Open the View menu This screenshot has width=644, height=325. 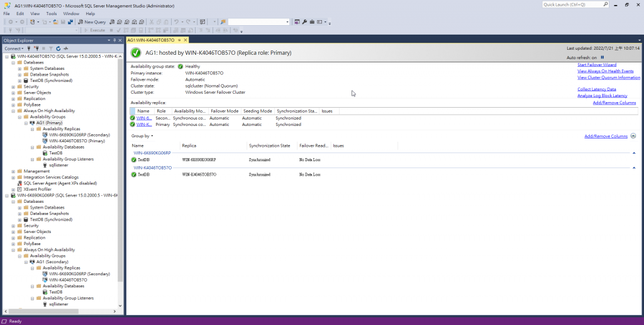point(35,14)
